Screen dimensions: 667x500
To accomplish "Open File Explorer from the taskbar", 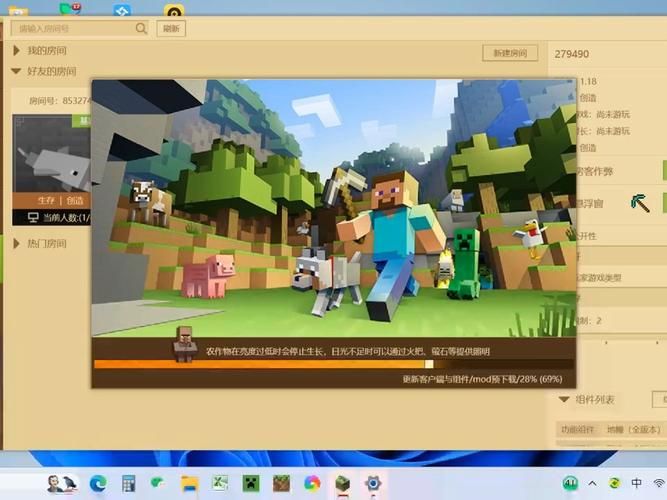I will 189,484.
